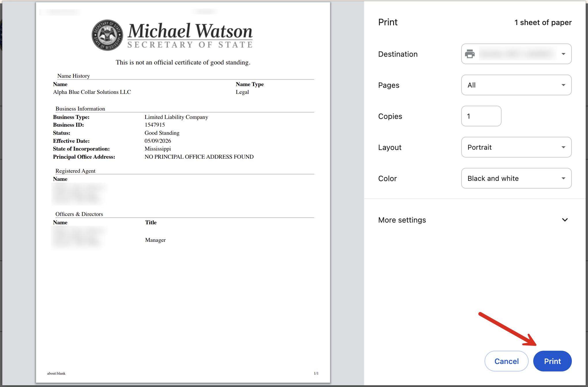This screenshot has width=588, height=387.
Task: Click the about:blank footer text
Action: click(x=56, y=373)
